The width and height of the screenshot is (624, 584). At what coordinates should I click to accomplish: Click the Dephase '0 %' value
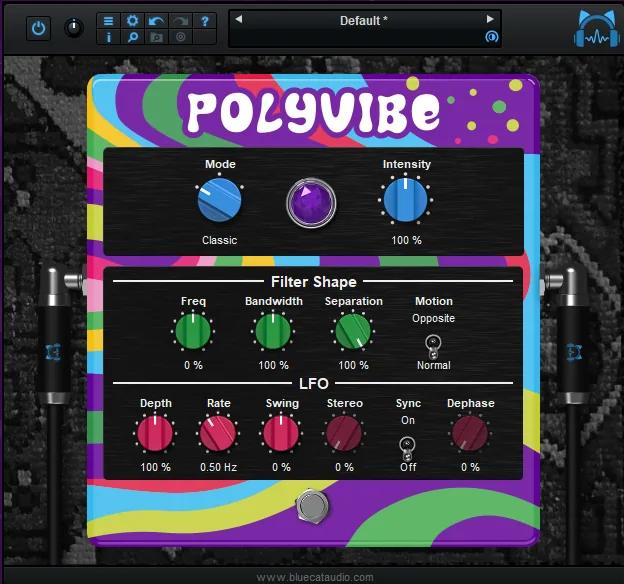pyautogui.click(x=470, y=467)
